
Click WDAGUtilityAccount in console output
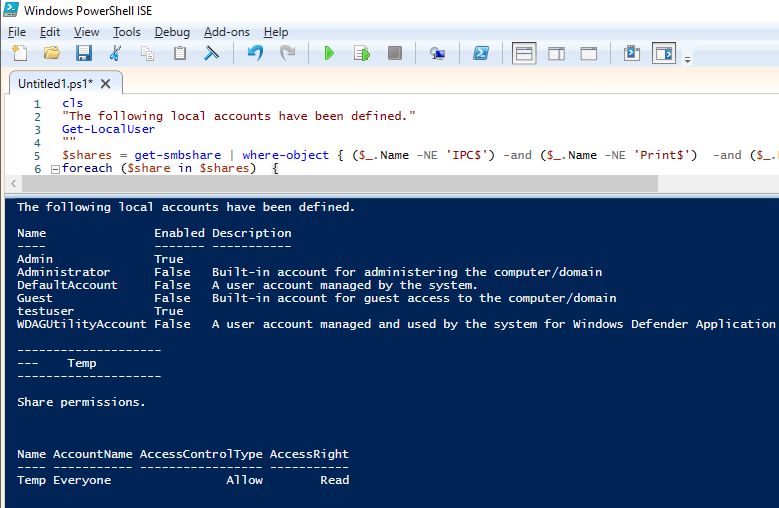click(x=81, y=324)
